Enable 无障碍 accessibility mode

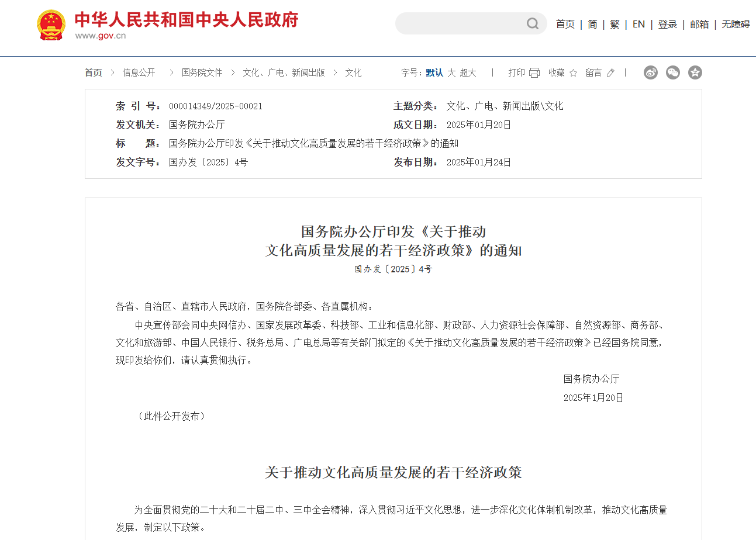(736, 24)
